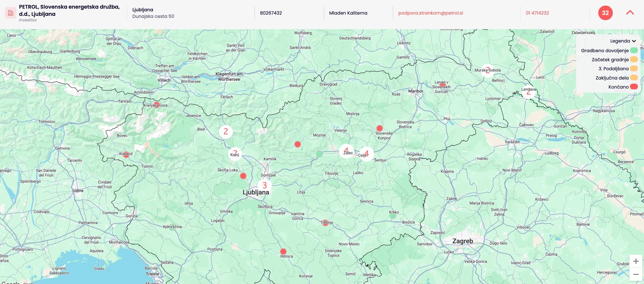Click the PETROL investor company name
The height and width of the screenshot is (284, 644).
click(69, 10)
